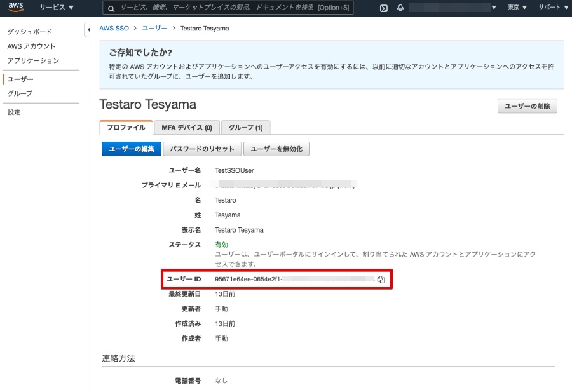This screenshot has height=392, width=572.
Task: Follow the ユーザー breadcrumb link
Action: tap(154, 29)
